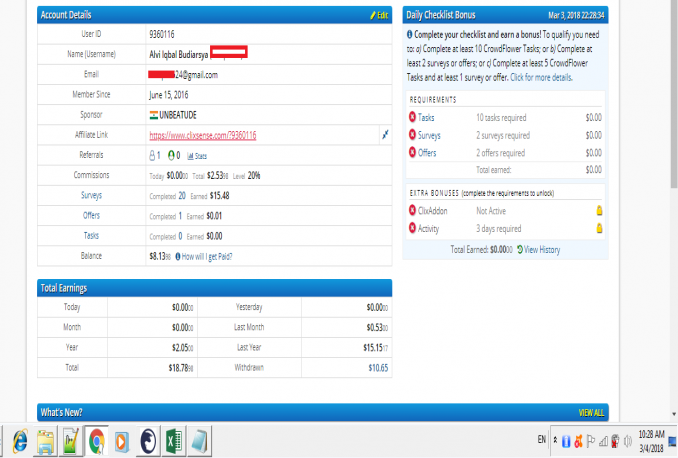The image size is (678, 458).
Task: Open the affiliate link URL
Action: click(x=203, y=135)
